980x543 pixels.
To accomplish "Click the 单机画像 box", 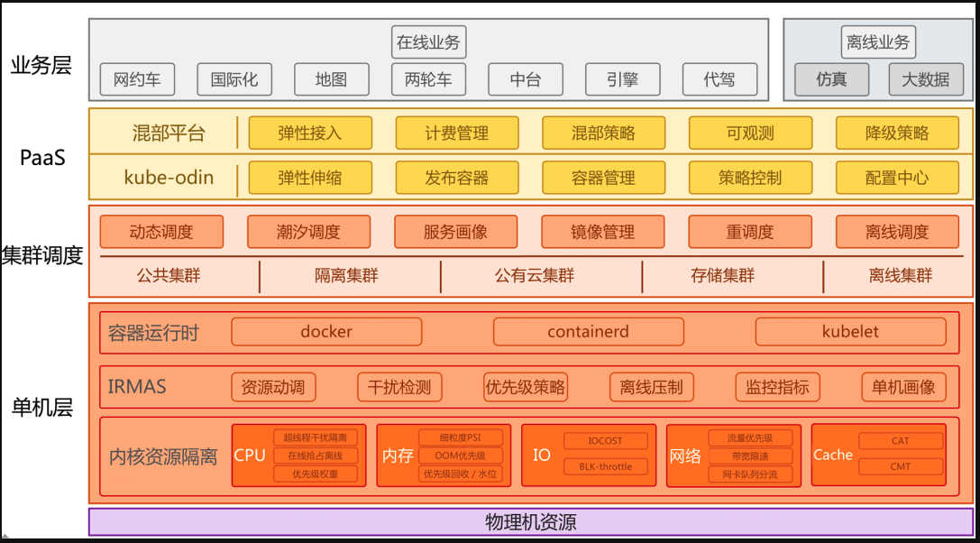I will click(903, 387).
